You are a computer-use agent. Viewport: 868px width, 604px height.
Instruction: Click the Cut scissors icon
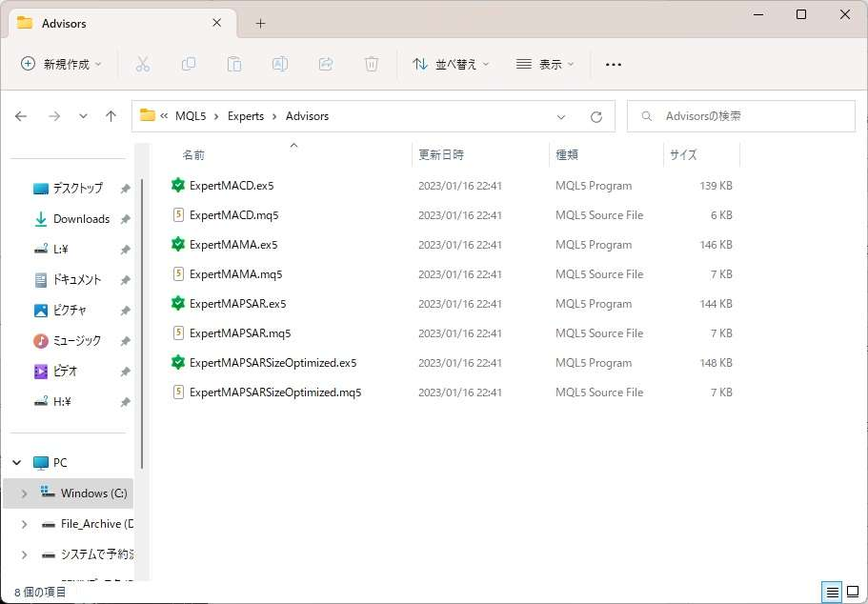(x=143, y=64)
